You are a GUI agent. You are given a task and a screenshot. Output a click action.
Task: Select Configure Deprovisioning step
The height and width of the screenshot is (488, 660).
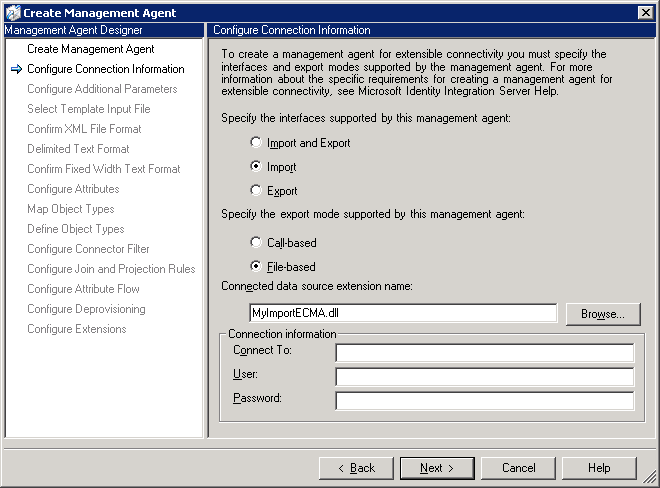pos(86,309)
